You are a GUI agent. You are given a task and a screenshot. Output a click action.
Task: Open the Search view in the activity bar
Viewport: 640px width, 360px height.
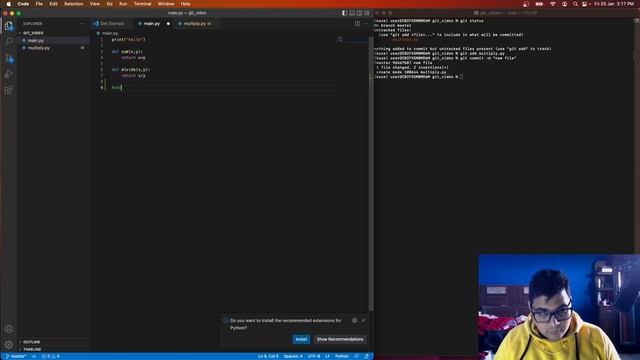[x=9, y=41]
